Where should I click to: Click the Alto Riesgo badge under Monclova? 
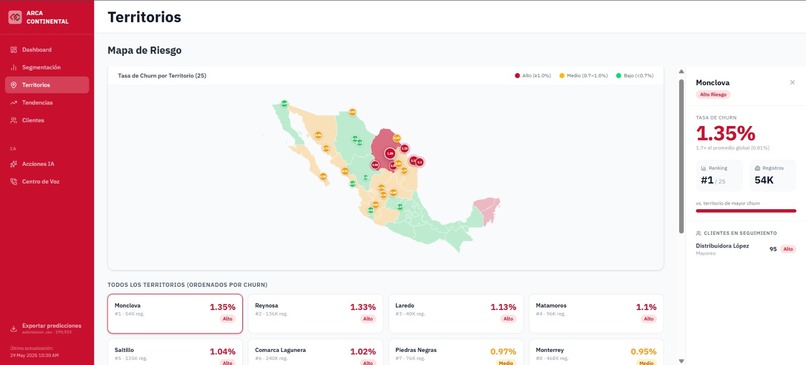713,95
